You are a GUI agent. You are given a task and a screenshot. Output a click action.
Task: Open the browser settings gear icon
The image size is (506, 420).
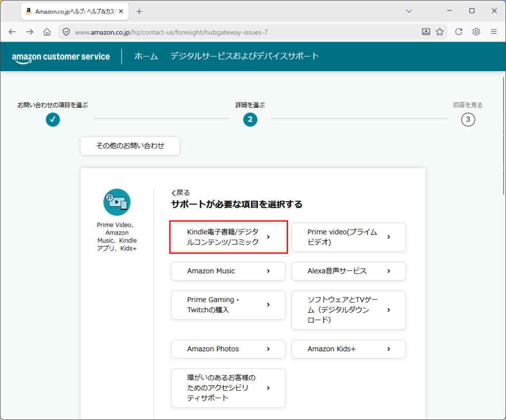point(476,32)
